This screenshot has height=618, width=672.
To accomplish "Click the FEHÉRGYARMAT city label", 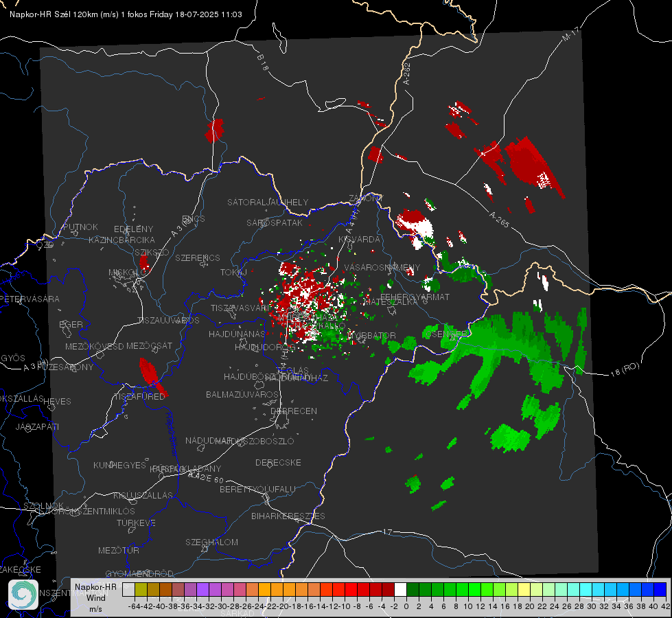I will pos(415,297).
